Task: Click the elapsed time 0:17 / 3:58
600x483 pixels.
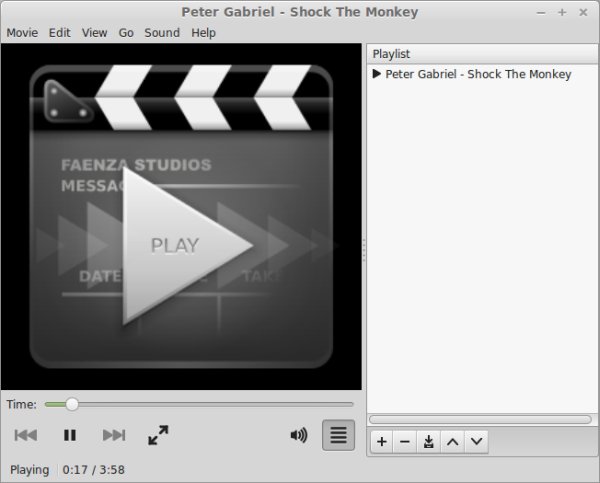Action: [x=93, y=470]
